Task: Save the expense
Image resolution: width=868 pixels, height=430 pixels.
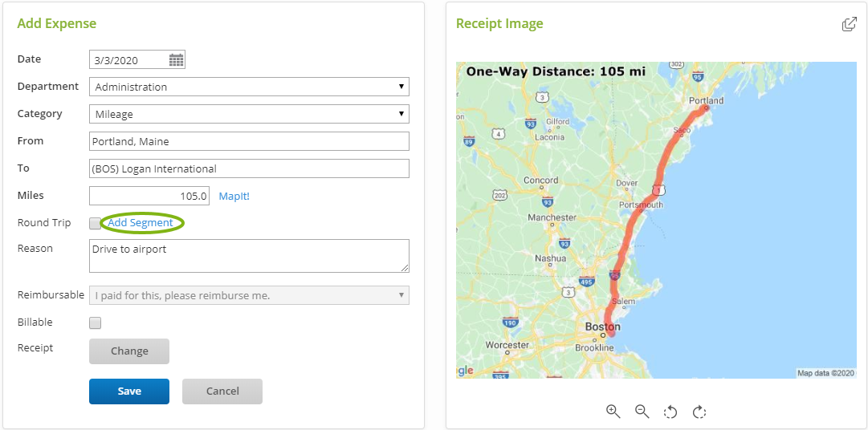Action: pos(129,391)
